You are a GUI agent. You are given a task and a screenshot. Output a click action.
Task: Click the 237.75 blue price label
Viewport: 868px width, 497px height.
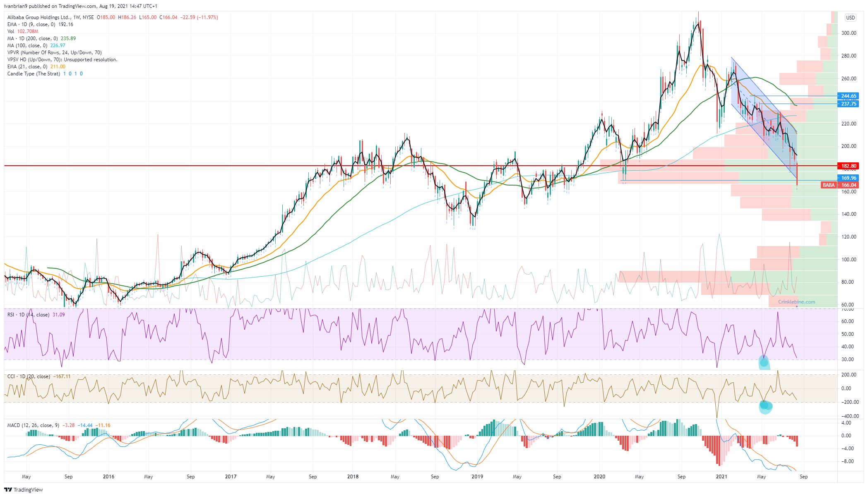coord(848,104)
